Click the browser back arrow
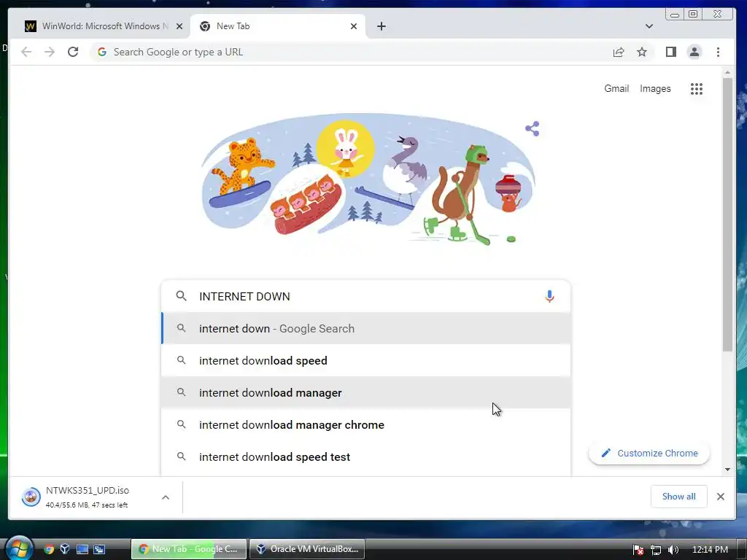Viewport: 747px width, 560px height. 26,52
